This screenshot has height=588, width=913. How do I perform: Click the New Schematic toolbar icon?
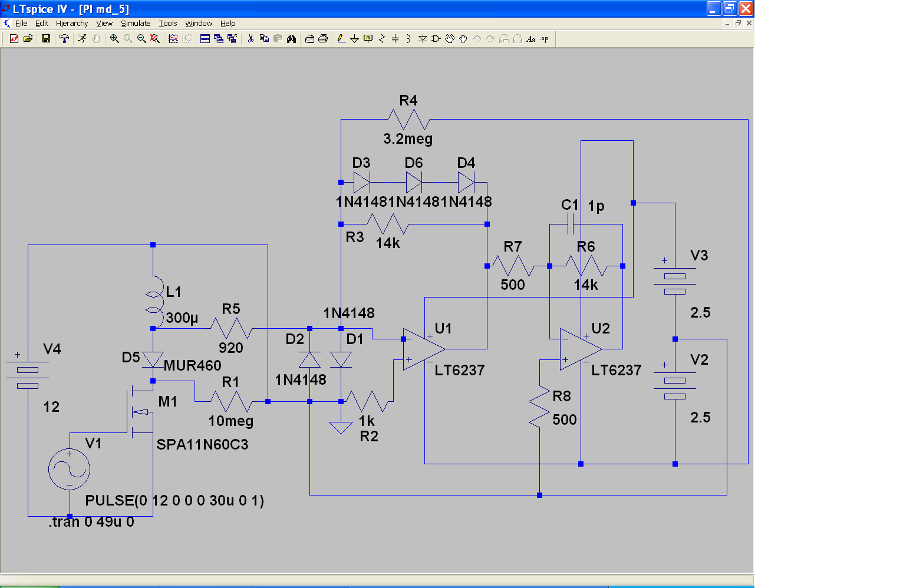pos(14,39)
